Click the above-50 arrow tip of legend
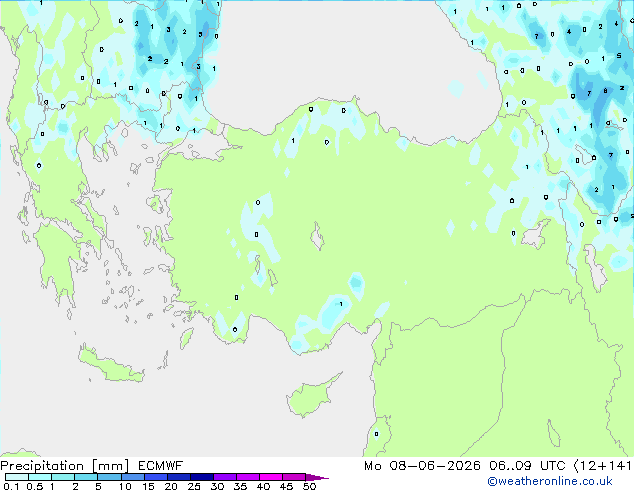The height and width of the screenshot is (490, 634). (x=317, y=477)
